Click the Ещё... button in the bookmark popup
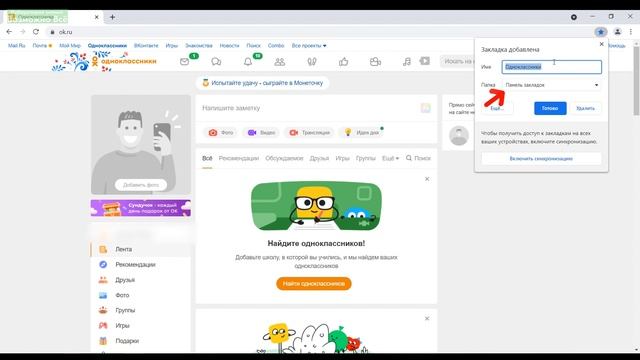The width and height of the screenshot is (640, 360). tap(497, 108)
